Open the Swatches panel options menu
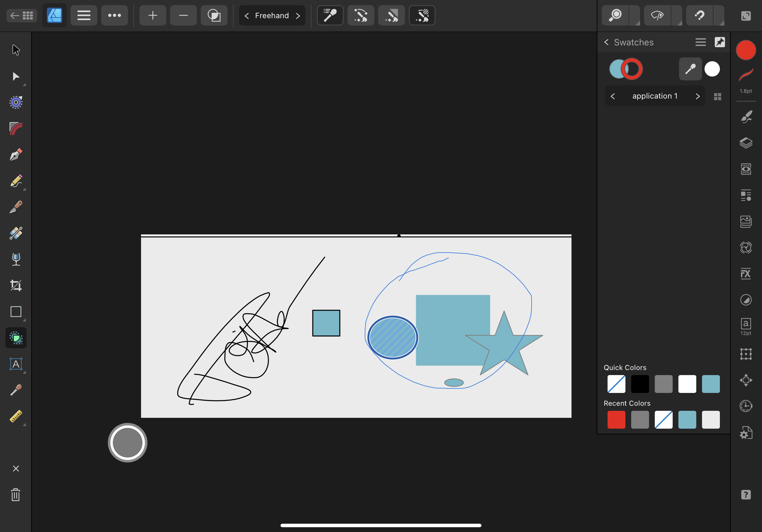 coord(700,42)
